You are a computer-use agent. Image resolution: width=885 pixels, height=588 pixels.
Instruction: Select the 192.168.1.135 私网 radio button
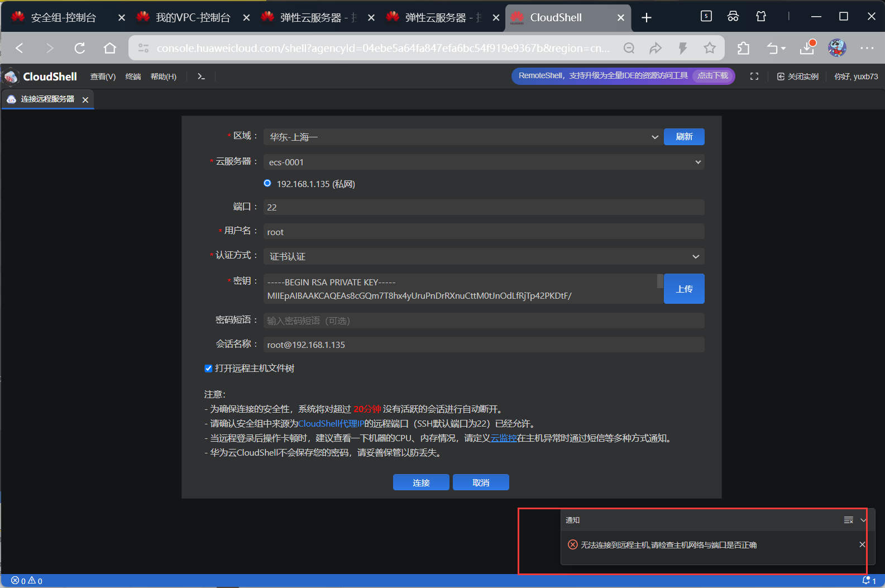pyautogui.click(x=267, y=183)
